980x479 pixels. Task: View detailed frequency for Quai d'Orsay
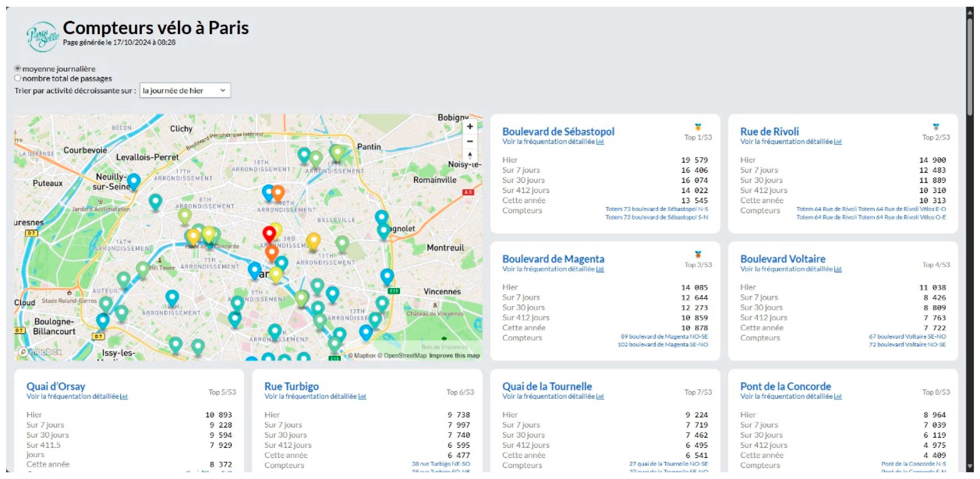click(77, 397)
